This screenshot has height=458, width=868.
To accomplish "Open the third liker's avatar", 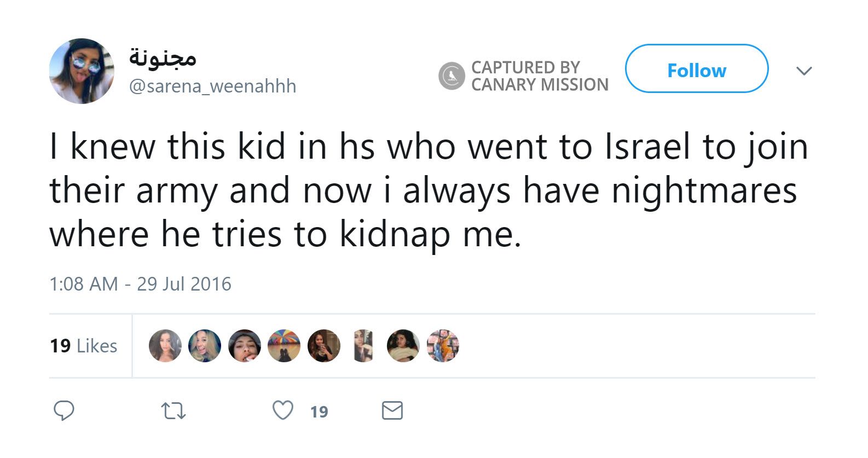I will pyautogui.click(x=245, y=346).
